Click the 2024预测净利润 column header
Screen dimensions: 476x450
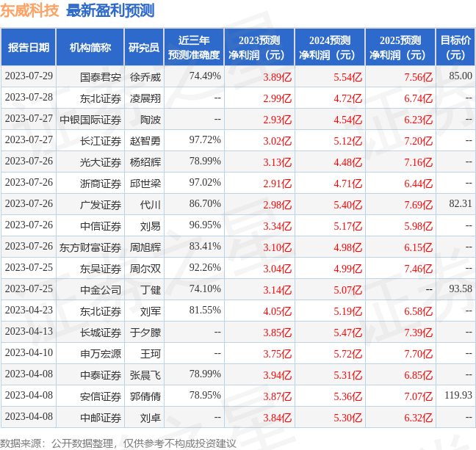pos(330,47)
